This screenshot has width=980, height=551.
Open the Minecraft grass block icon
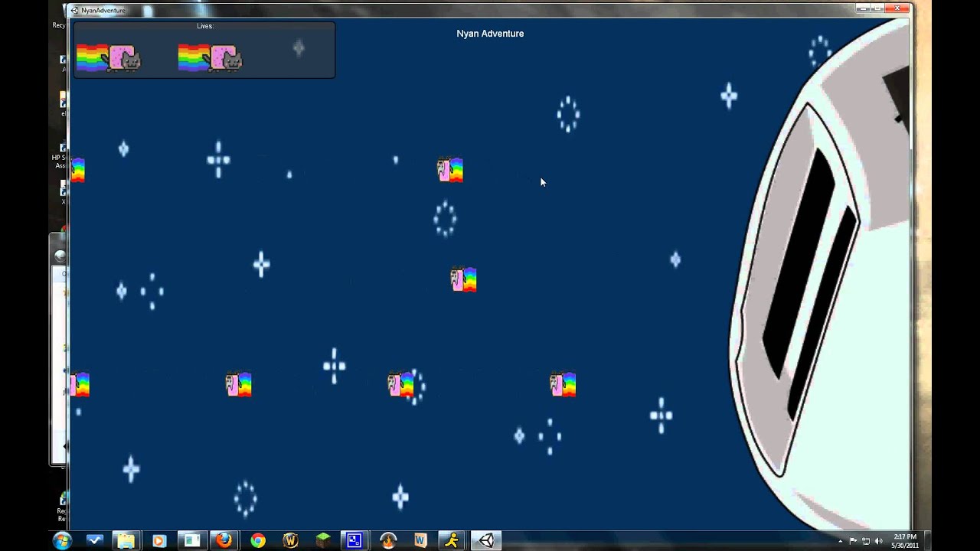tap(323, 540)
